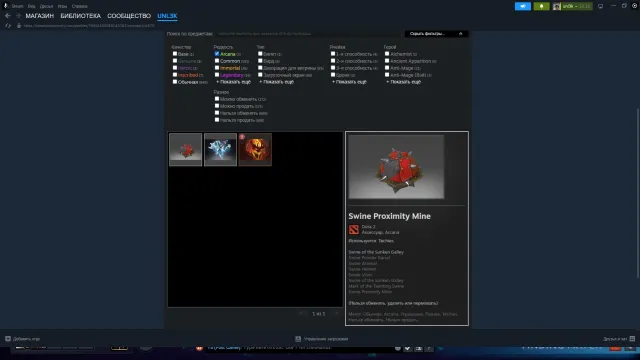Enable the Legendary rarity filter
This screenshot has width=640, height=360.
click(217, 75)
